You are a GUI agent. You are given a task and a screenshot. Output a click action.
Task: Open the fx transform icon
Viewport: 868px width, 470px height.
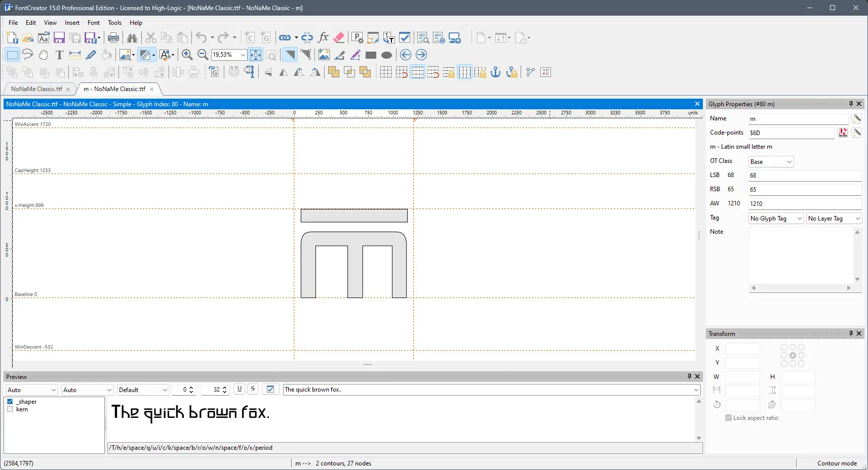coord(323,37)
